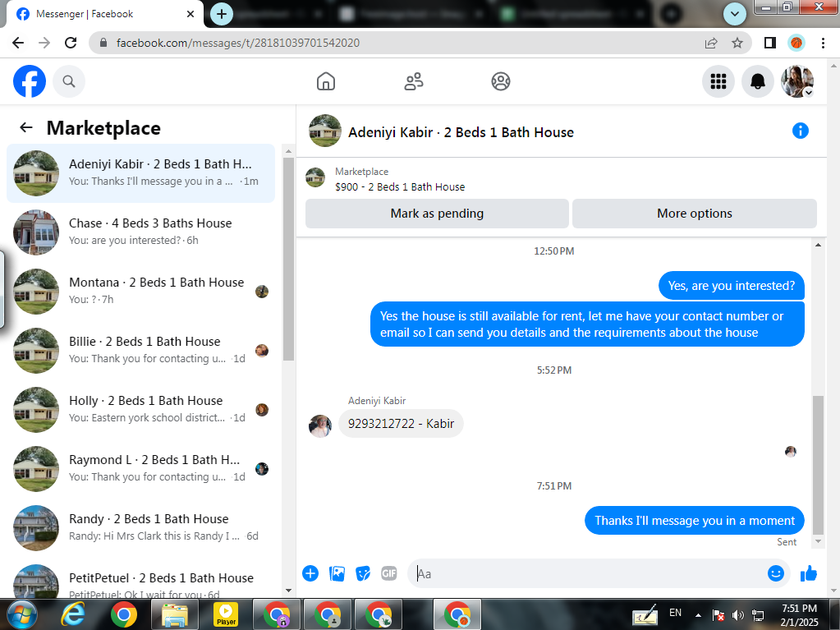840x630 pixels.
Task: Open the nine-dot Menu grid icon
Action: coord(718,81)
